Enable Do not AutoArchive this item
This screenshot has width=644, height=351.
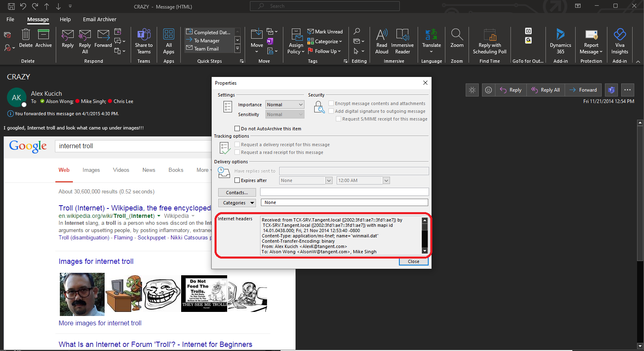[237, 129]
